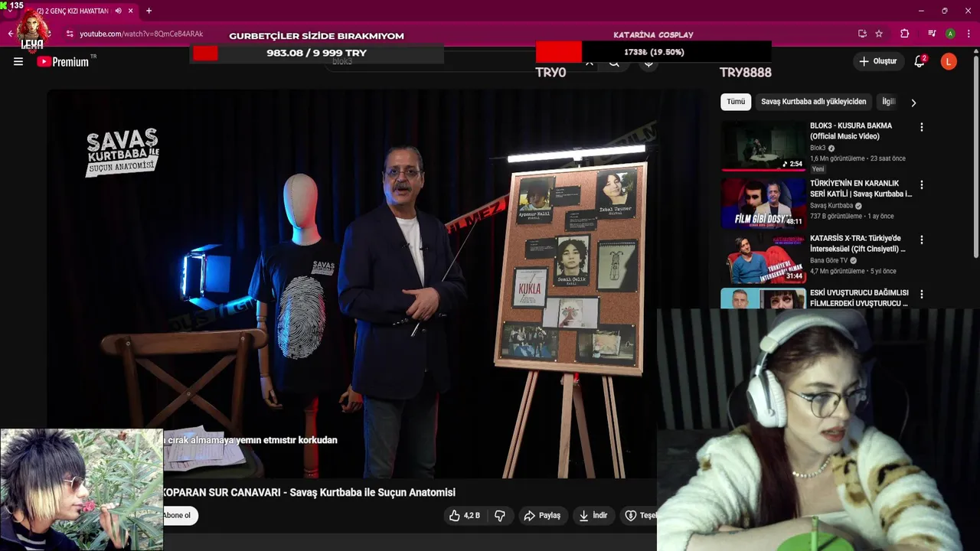Open the media control icon in toolbar
Viewport: 980px width, 551px height.
tap(932, 34)
